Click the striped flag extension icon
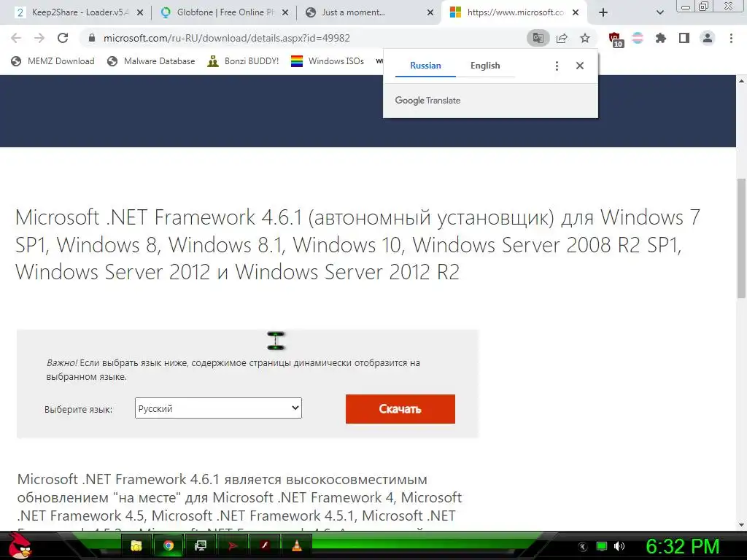The image size is (747, 560). [638, 38]
